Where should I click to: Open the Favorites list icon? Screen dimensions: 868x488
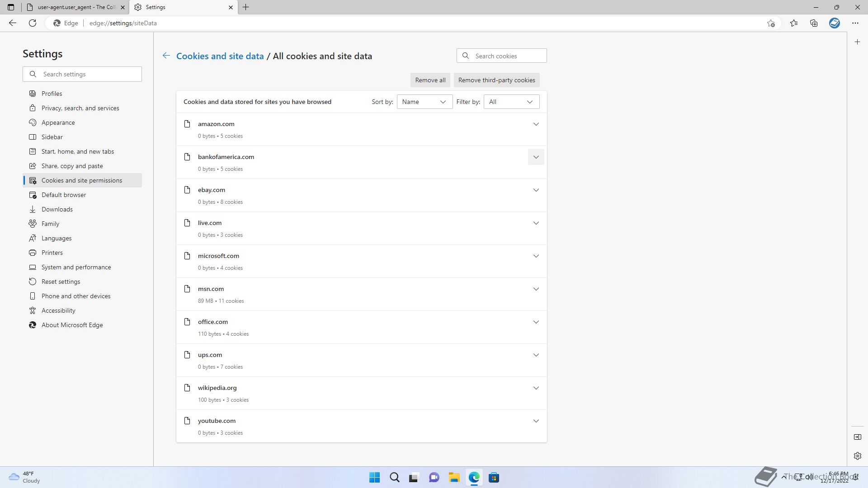tap(794, 23)
